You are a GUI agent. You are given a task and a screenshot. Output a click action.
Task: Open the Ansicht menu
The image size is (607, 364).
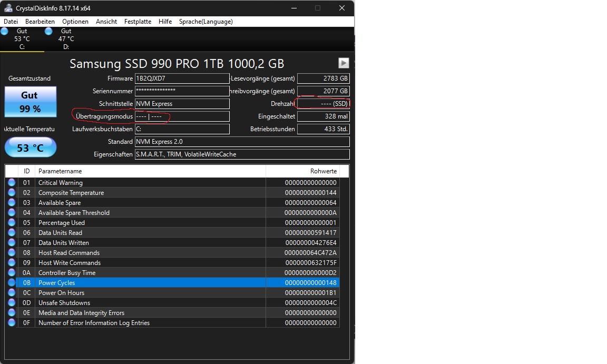[106, 22]
